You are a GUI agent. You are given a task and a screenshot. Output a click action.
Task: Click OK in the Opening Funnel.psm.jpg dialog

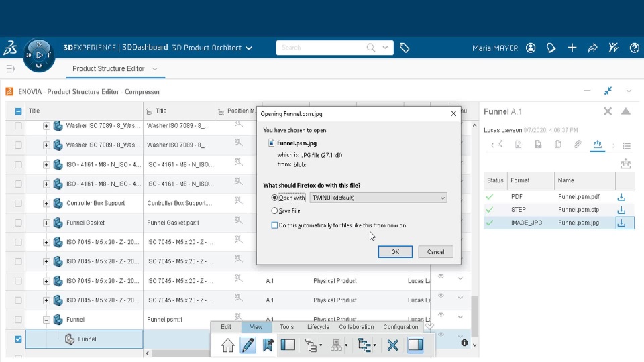click(395, 252)
